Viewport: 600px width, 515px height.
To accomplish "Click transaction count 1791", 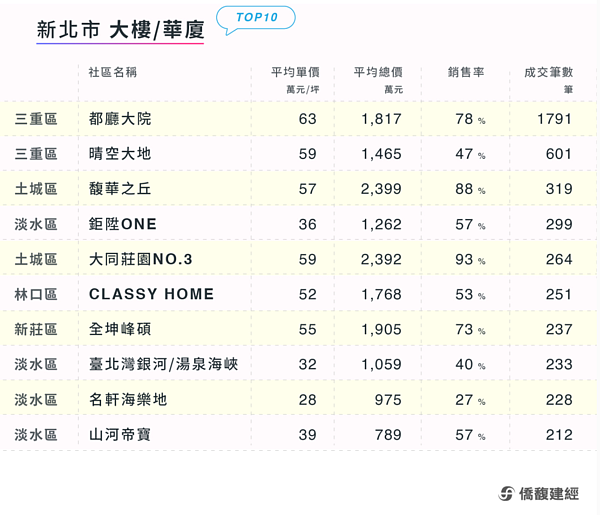I will pyautogui.click(x=554, y=119).
